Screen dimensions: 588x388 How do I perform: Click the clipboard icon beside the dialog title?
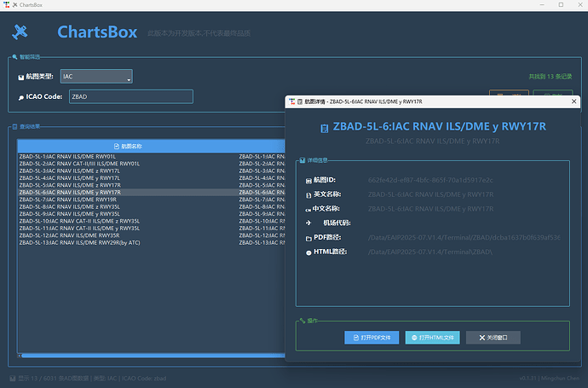point(324,127)
